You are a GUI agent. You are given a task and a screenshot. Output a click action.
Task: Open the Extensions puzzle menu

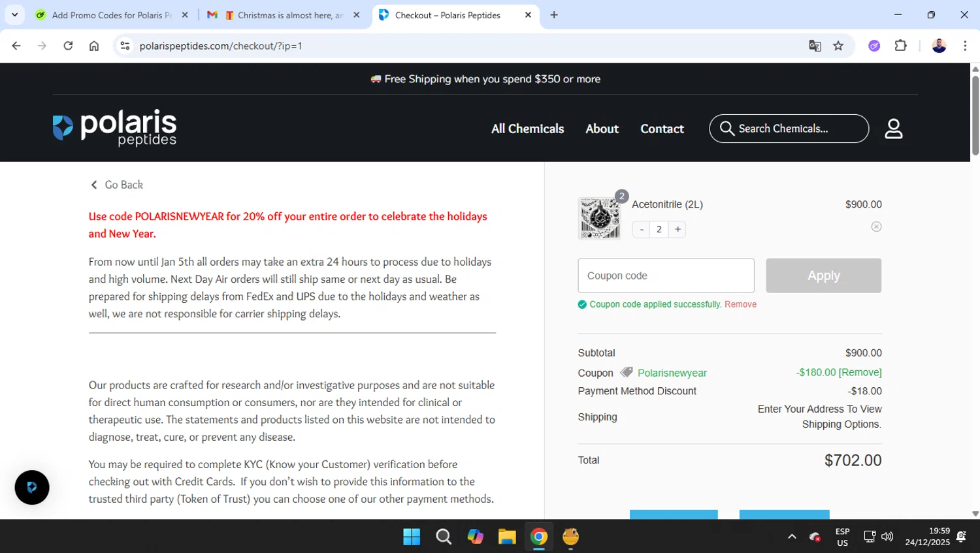(x=900, y=46)
